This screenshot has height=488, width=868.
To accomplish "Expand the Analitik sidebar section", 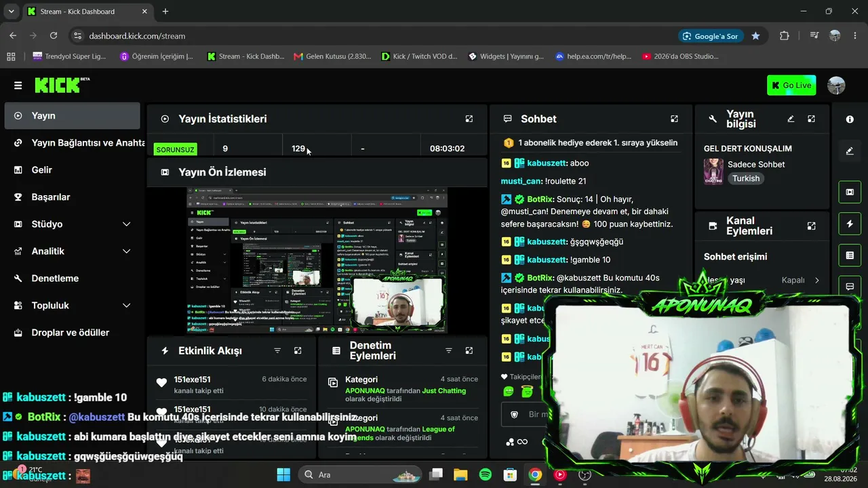I will point(72,251).
